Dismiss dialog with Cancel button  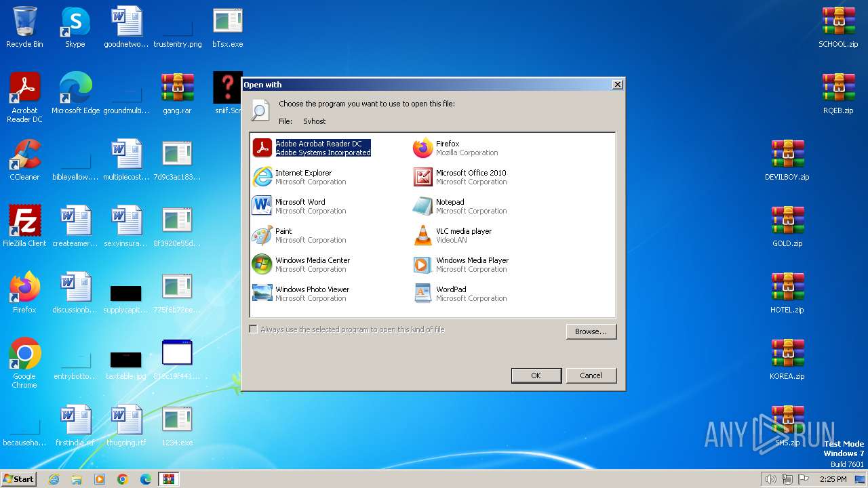(x=591, y=375)
